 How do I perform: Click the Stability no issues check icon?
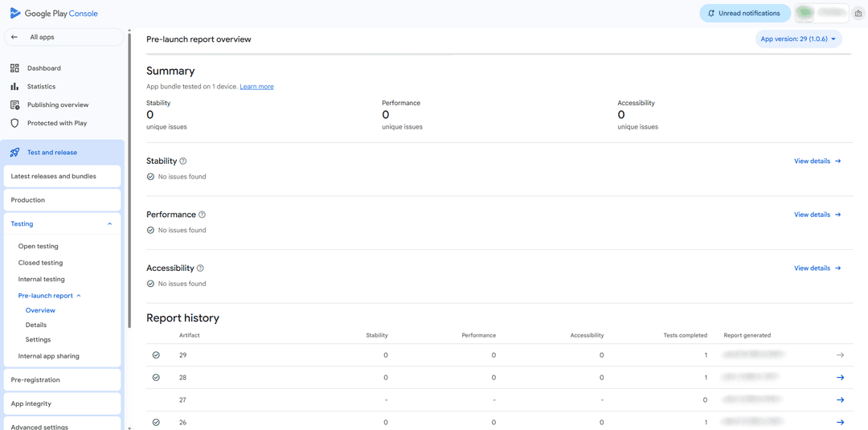(150, 177)
